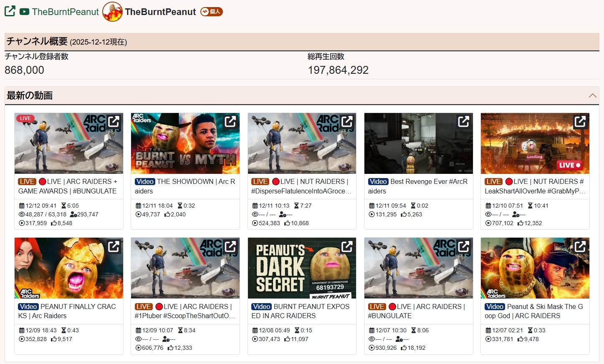Click the チャンネル登録者数 label
This screenshot has height=364, width=604.
pos(36,56)
